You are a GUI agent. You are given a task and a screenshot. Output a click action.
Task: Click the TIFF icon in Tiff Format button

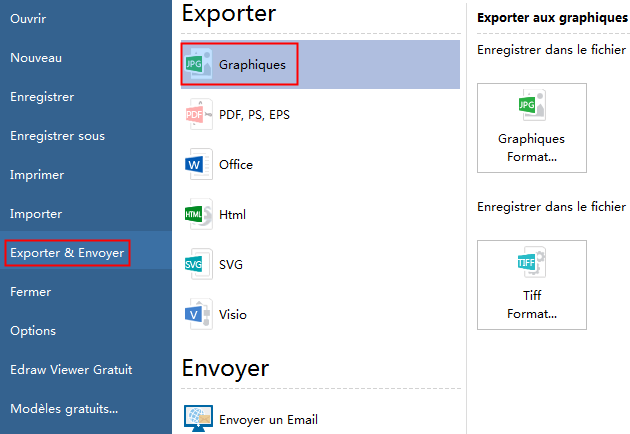(532, 262)
